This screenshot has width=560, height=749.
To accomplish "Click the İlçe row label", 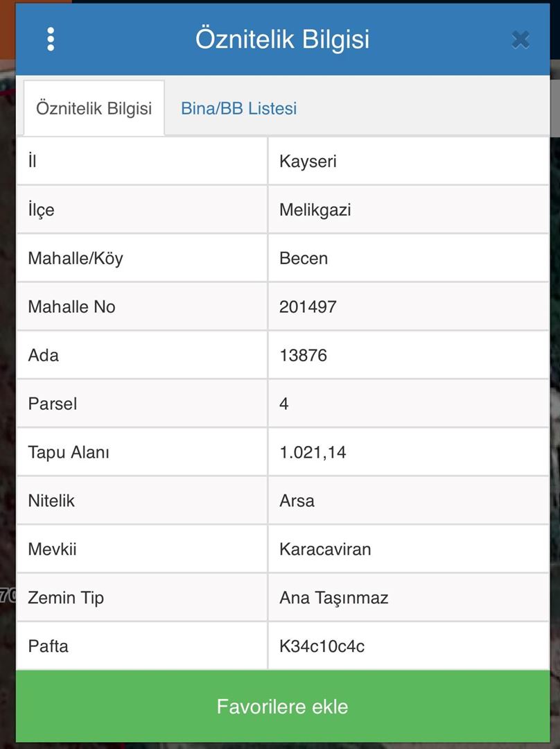I will pyautogui.click(x=41, y=209).
